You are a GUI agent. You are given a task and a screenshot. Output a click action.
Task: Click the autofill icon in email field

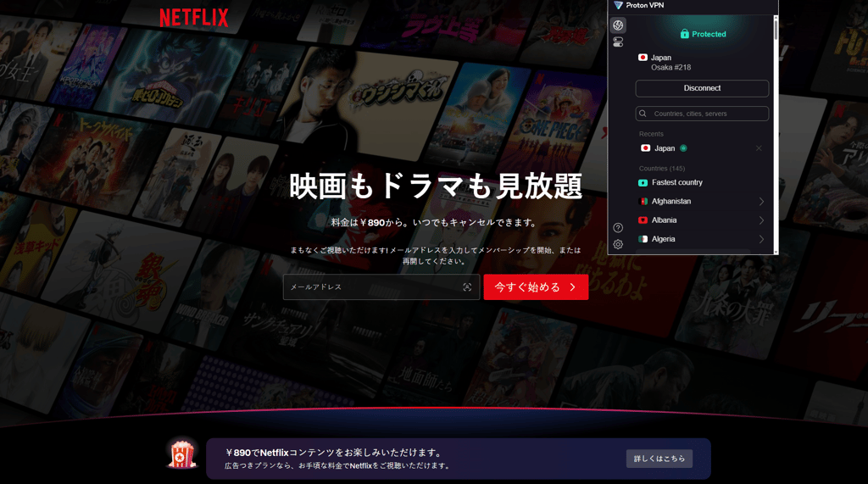coord(467,287)
